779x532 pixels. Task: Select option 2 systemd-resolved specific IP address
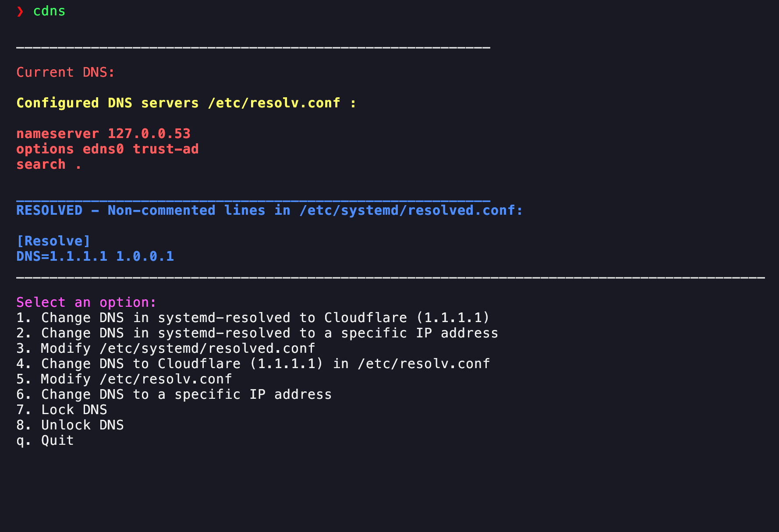click(x=257, y=333)
